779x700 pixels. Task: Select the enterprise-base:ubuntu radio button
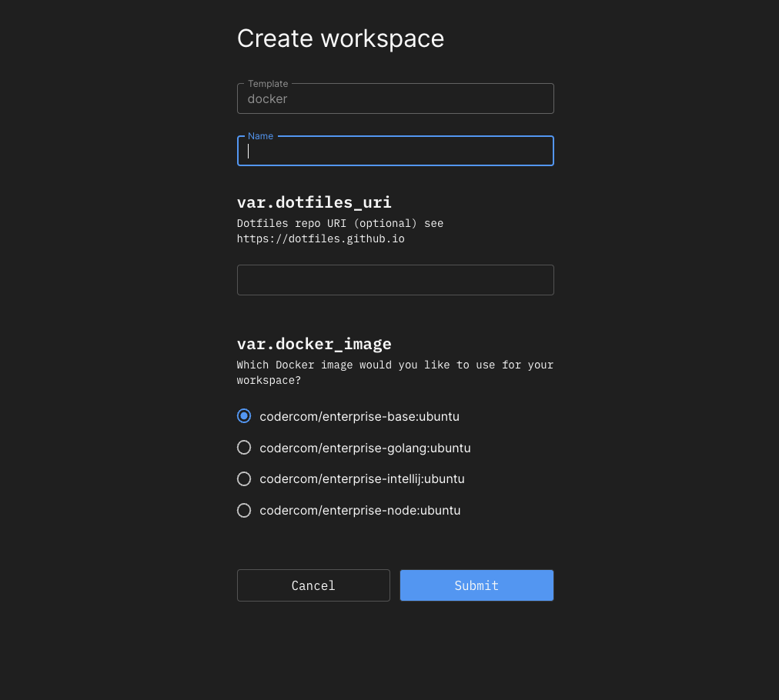coord(244,416)
